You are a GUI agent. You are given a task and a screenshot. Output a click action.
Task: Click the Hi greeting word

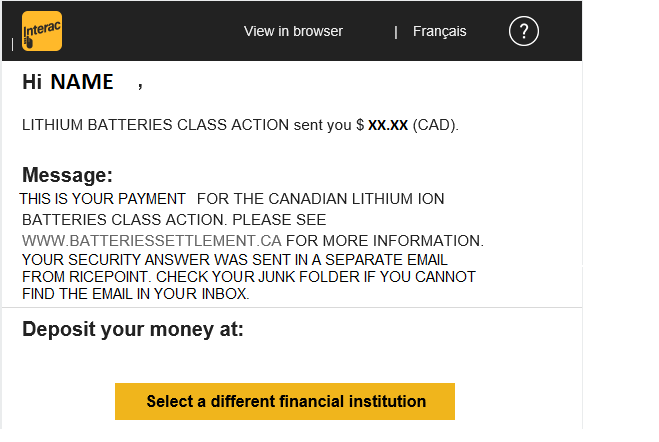click(32, 82)
